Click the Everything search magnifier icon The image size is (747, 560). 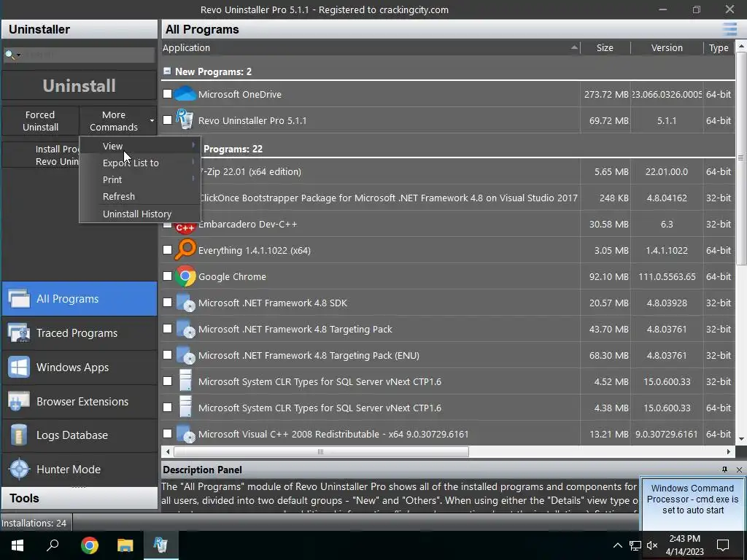click(185, 249)
